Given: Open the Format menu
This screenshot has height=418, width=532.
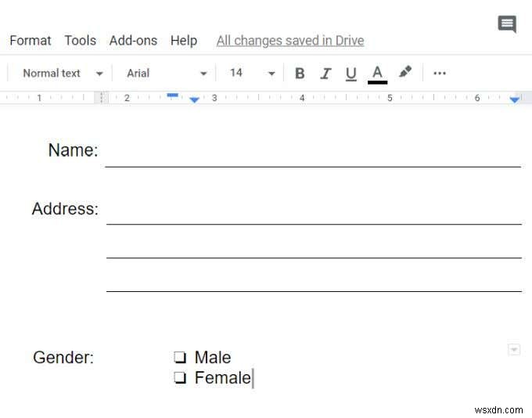Looking at the screenshot, I should click(x=31, y=41).
